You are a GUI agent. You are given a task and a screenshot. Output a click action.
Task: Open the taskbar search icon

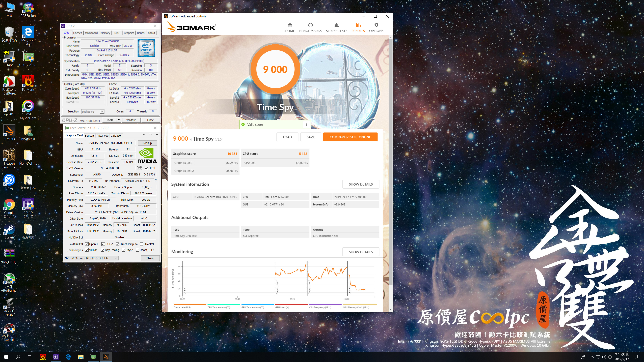coord(18,357)
